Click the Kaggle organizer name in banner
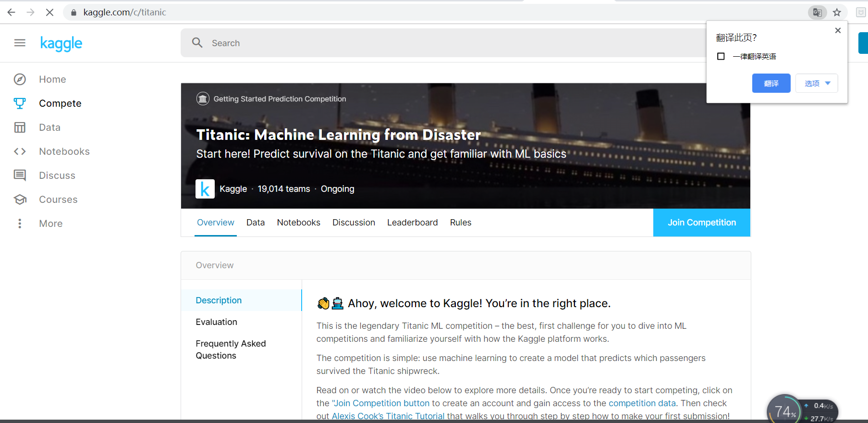Screen dimensions: 868x423 tap(233, 189)
